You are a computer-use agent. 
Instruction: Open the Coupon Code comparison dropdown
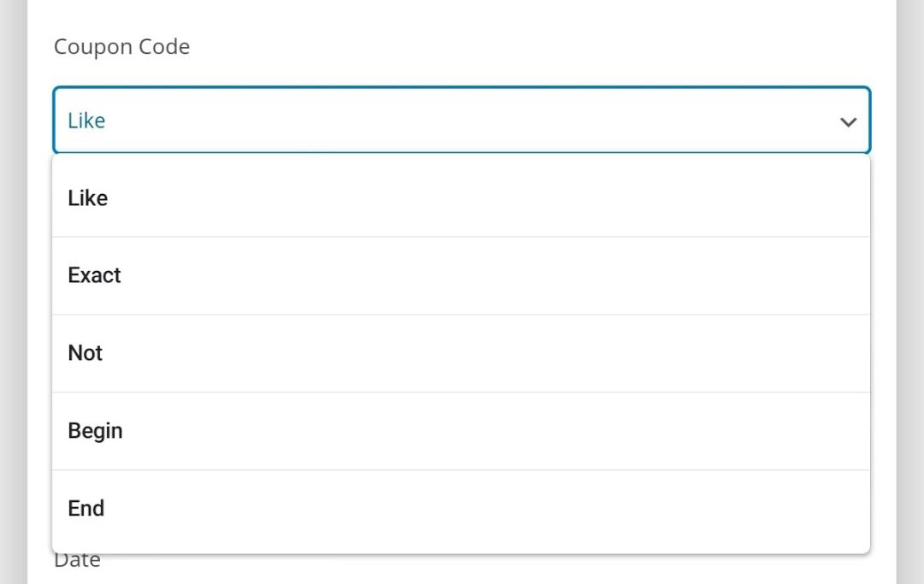click(462, 121)
